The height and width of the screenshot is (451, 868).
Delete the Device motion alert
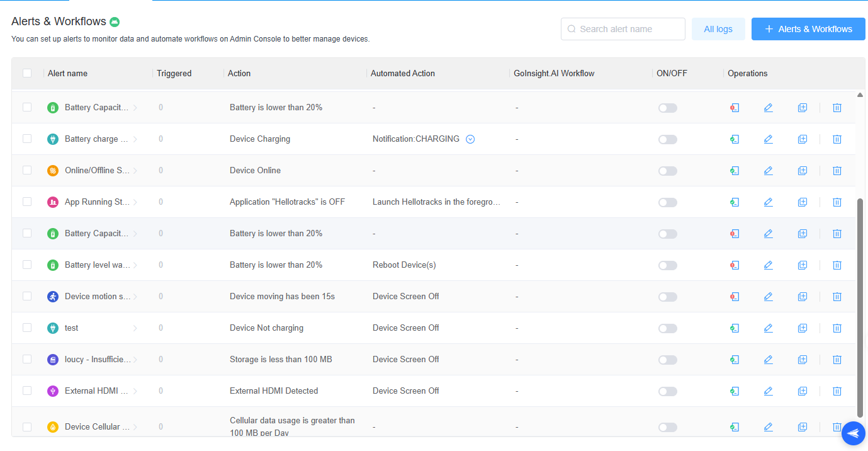pyautogui.click(x=837, y=297)
